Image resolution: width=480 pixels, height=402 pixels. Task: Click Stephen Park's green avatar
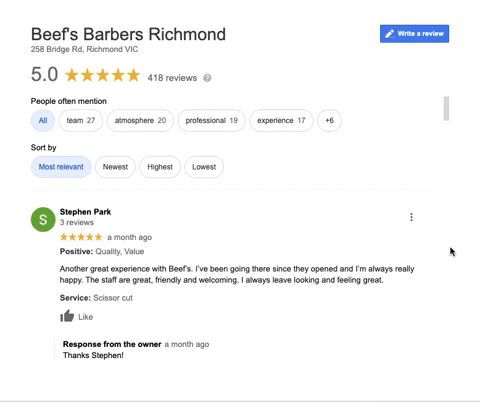pyautogui.click(x=43, y=219)
